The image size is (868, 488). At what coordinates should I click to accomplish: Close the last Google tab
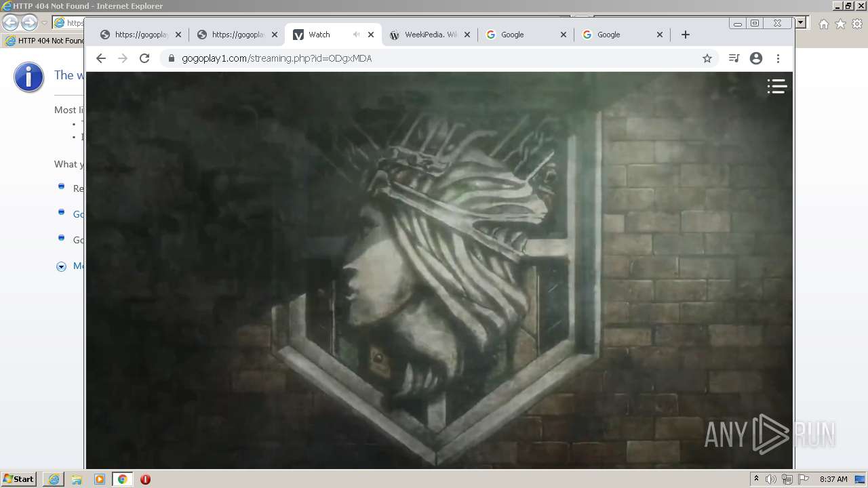(660, 35)
